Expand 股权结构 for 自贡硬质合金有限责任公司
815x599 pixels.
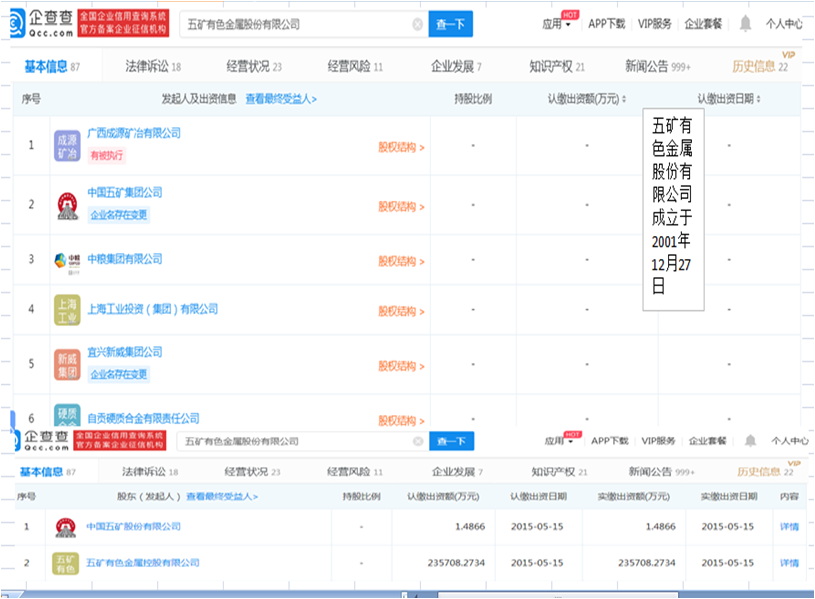(401, 420)
